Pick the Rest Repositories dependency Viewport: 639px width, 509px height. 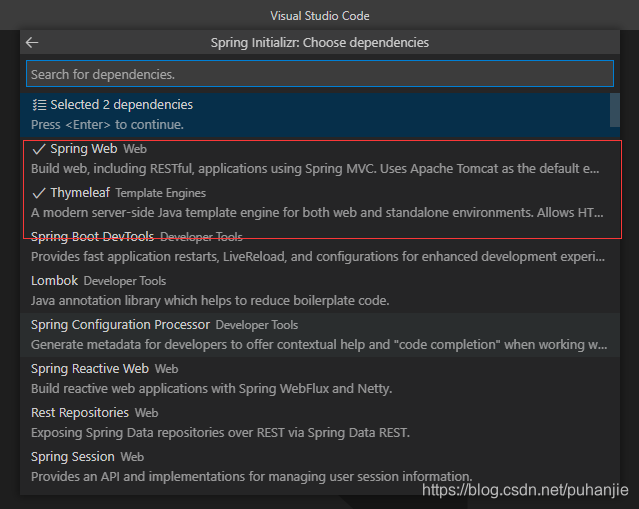click(x=320, y=423)
